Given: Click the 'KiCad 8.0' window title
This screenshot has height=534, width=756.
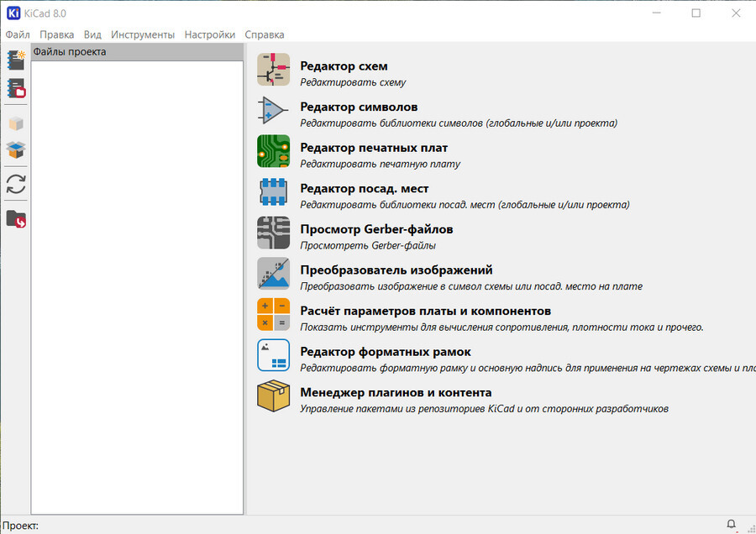Looking at the screenshot, I should [x=45, y=13].
